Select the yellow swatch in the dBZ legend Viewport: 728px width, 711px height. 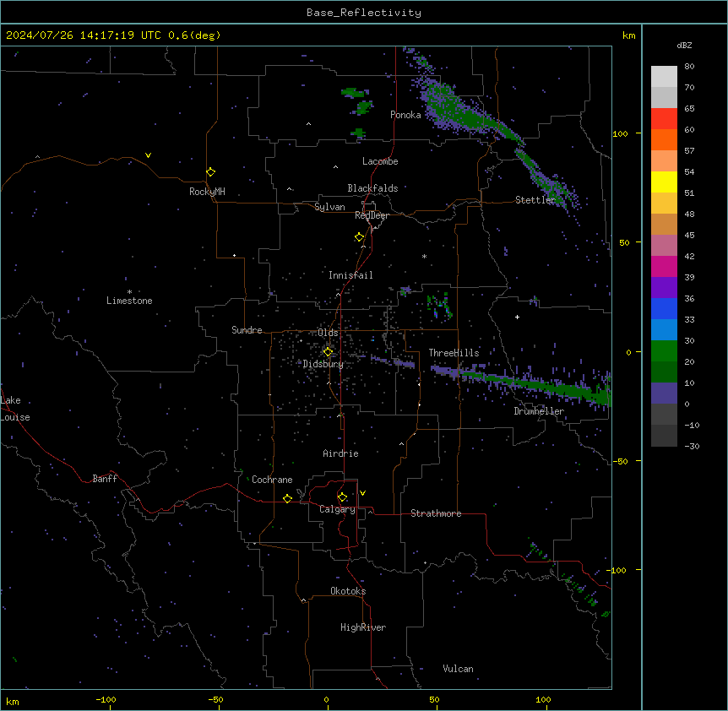pos(664,182)
